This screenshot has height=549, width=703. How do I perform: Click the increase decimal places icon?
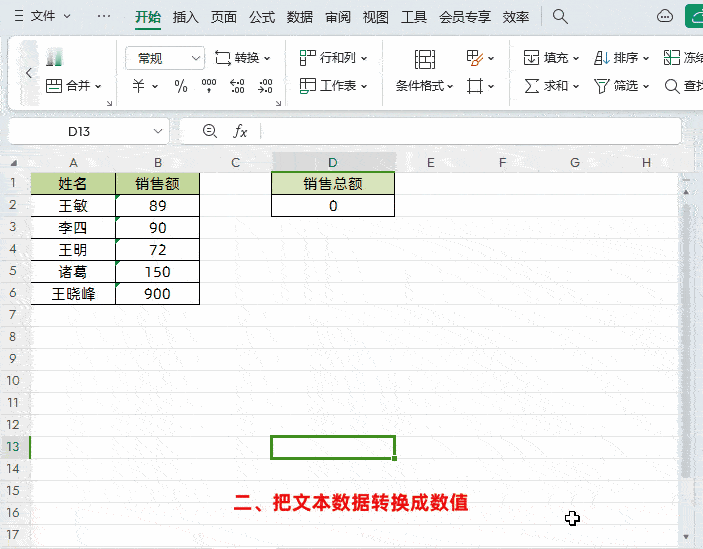pos(237,86)
